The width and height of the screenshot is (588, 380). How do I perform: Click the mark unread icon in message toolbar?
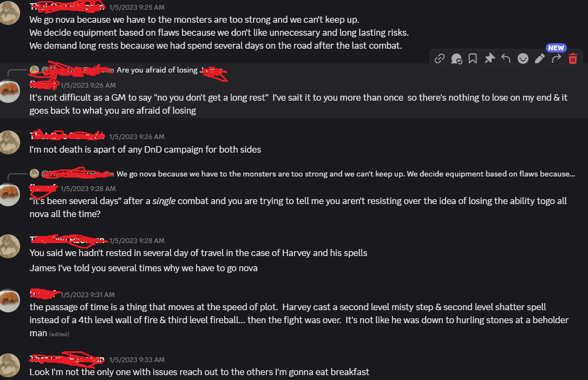pos(456,58)
